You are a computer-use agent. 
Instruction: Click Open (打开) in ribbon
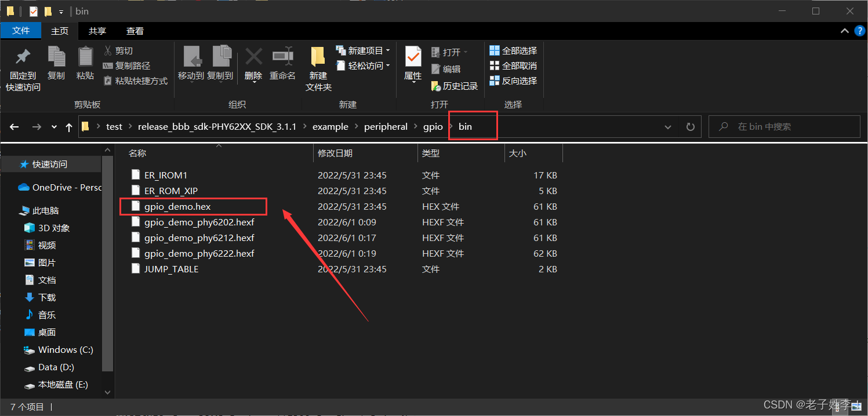[449, 52]
